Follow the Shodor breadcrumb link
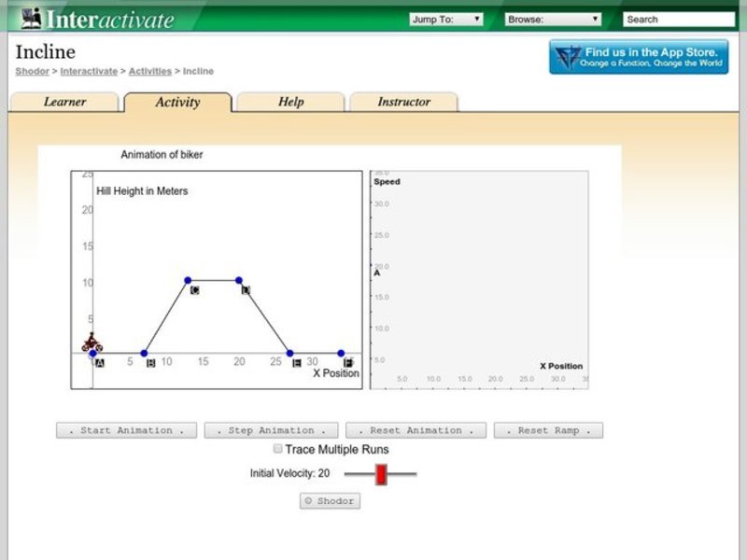Screen dimensions: 747x560 coord(32,71)
